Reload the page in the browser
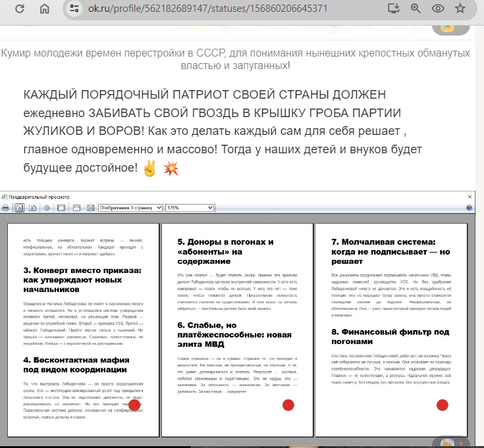 (x=20, y=9)
